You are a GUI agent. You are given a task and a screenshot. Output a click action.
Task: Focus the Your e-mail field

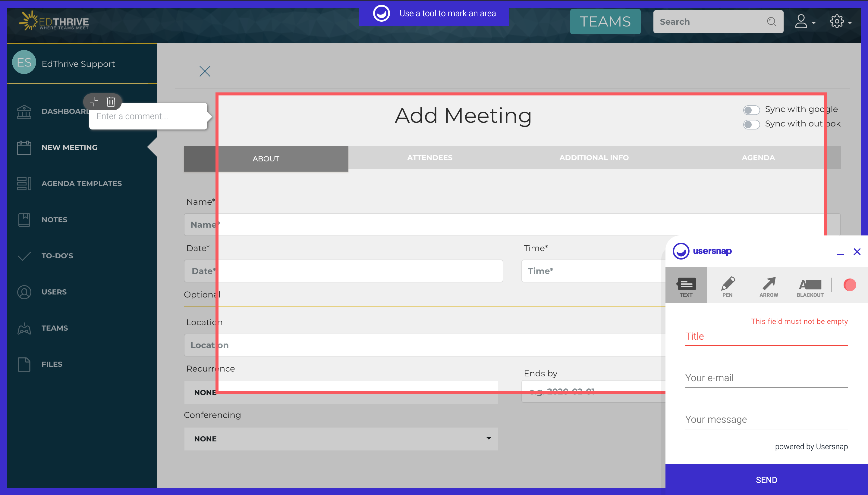766,378
